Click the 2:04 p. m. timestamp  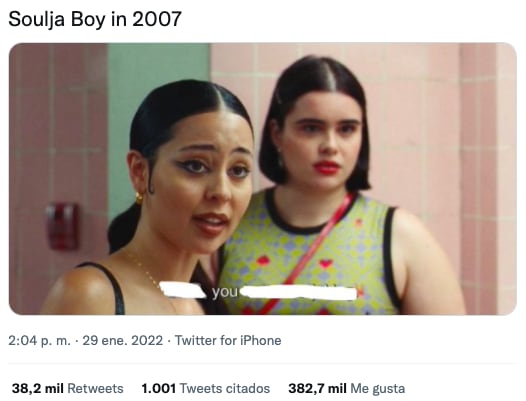pyautogui.click(x=40, y=341)
